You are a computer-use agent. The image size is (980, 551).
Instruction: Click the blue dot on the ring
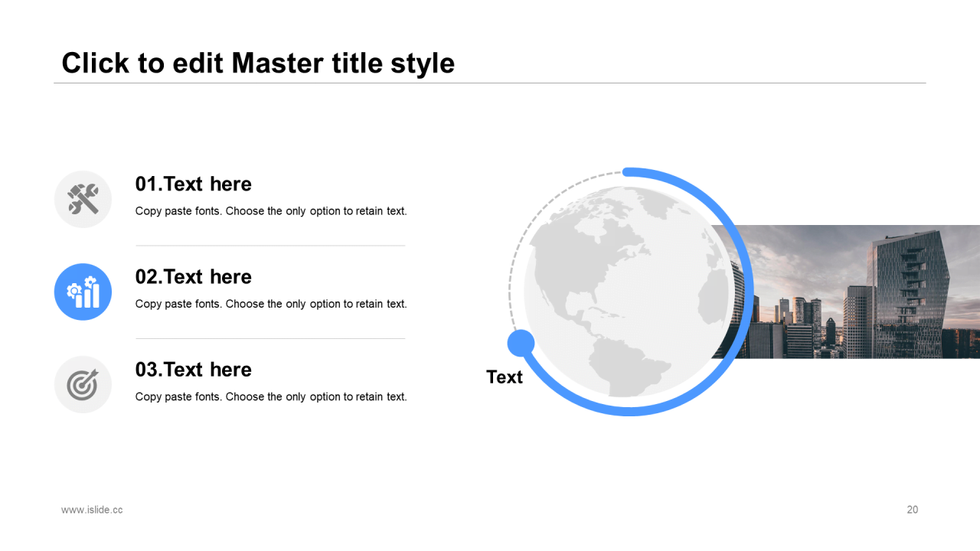(x=521, y=343)
